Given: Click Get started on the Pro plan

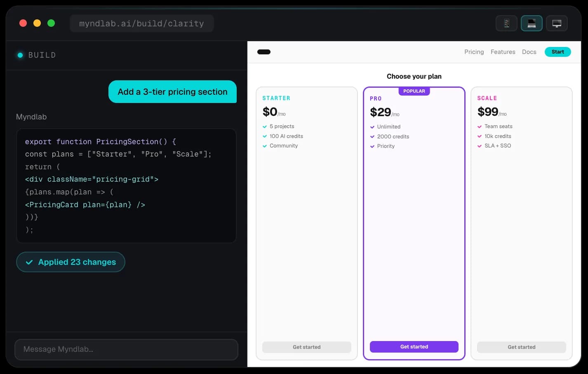Looking at the screenshot, I should (x=414, y=347).
